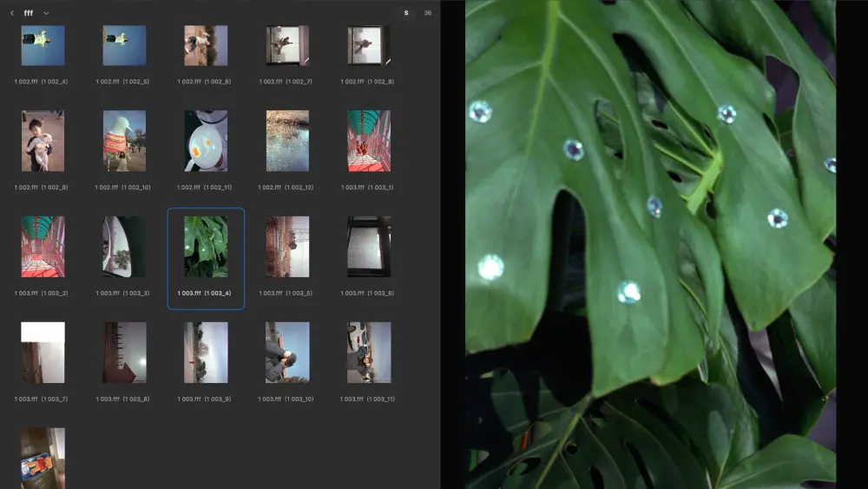
Task: Click the fff folder title
Action: click(x=29, y=13)
